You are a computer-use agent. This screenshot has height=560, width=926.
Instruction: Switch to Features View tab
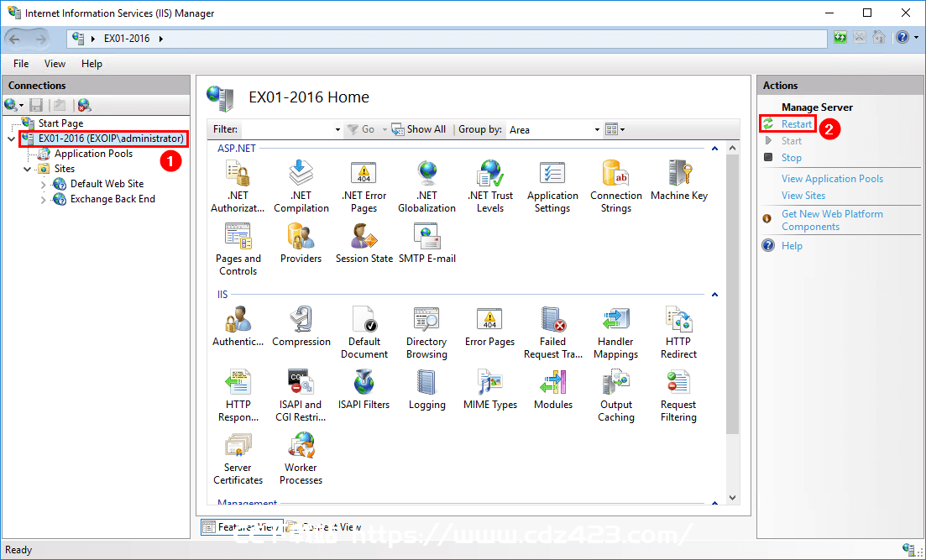pyautogui.click(x=242, y=527)
